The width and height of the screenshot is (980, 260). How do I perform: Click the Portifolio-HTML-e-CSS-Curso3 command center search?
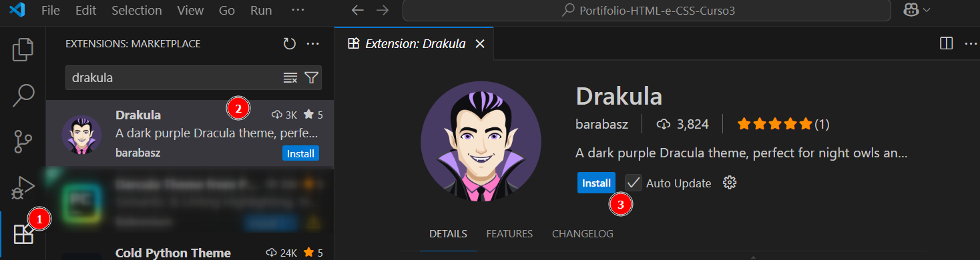(647, 11)
